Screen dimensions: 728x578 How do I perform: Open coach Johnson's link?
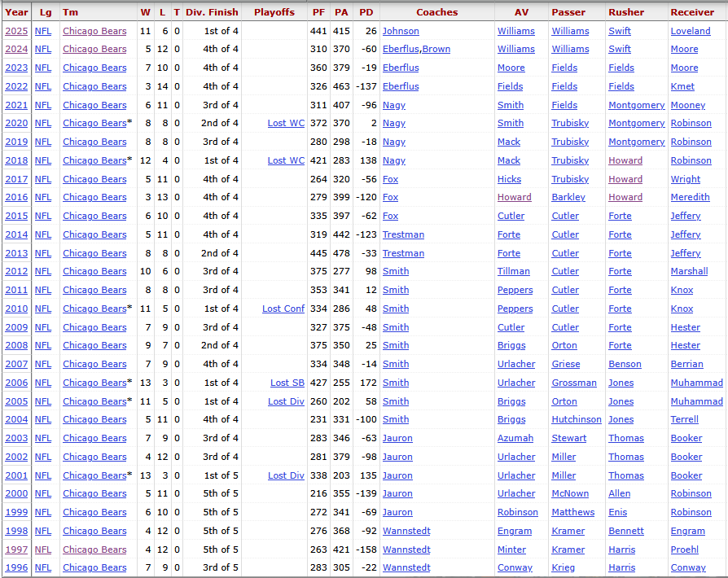click(401, 31)
